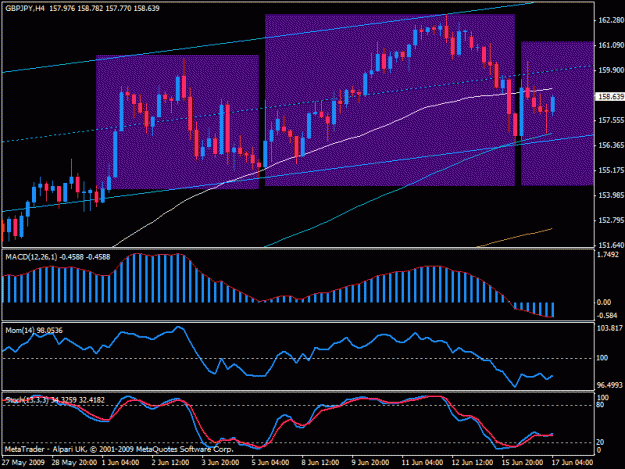Click the 152.795 price scale label
The height and width of the screenshot is (469, 625).
(x=611, y=220)
